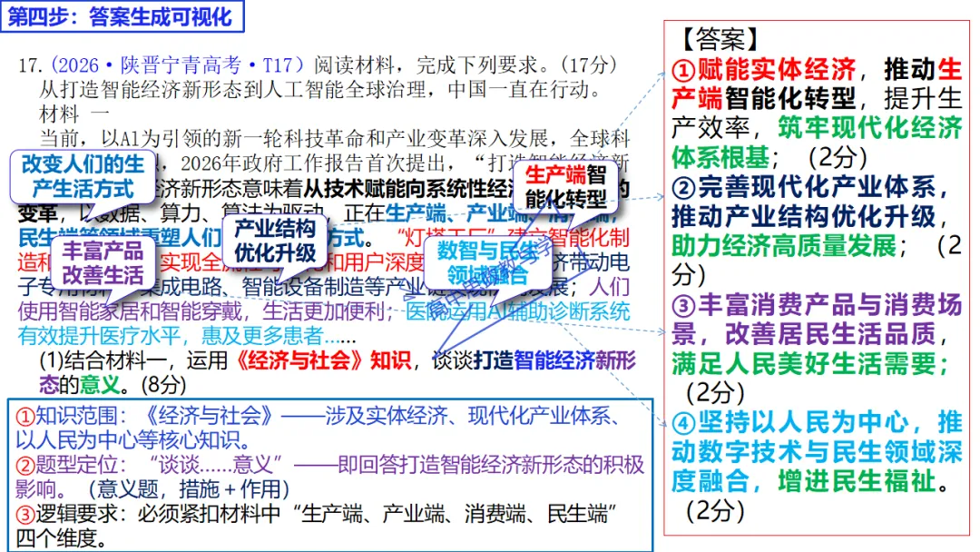980x552 pixels.
Task: Click answer point '③丰富消费产品与消费场景'
Action: click(817, 320)
